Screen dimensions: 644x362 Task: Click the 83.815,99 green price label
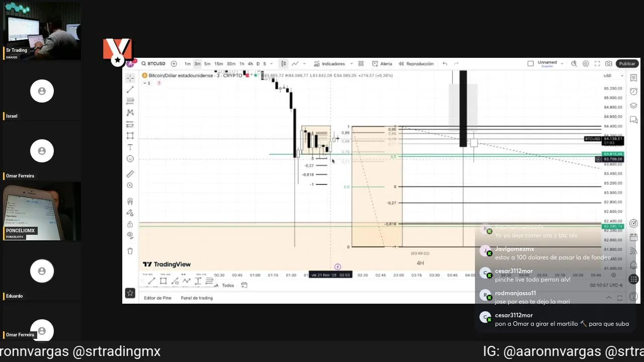613,154
